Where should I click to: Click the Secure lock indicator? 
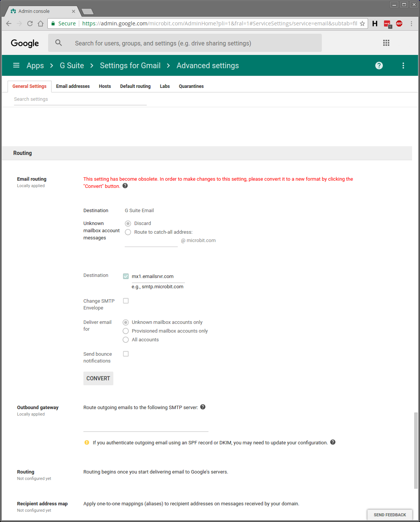[63, 23]
